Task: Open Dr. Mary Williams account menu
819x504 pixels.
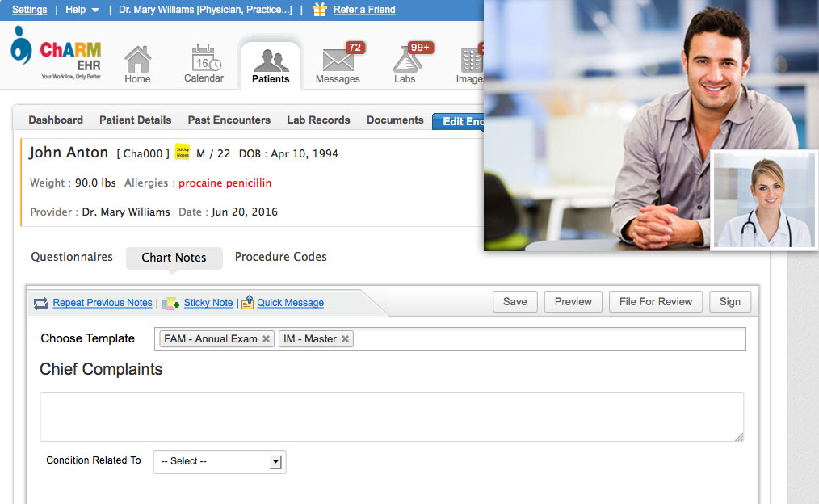Action: tap(205, 10)
